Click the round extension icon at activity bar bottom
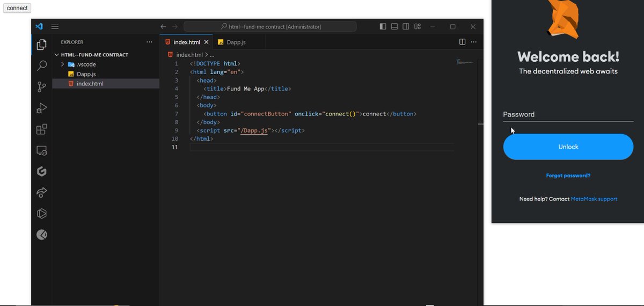This screenshot has height=306, width=644. point(41,235)
